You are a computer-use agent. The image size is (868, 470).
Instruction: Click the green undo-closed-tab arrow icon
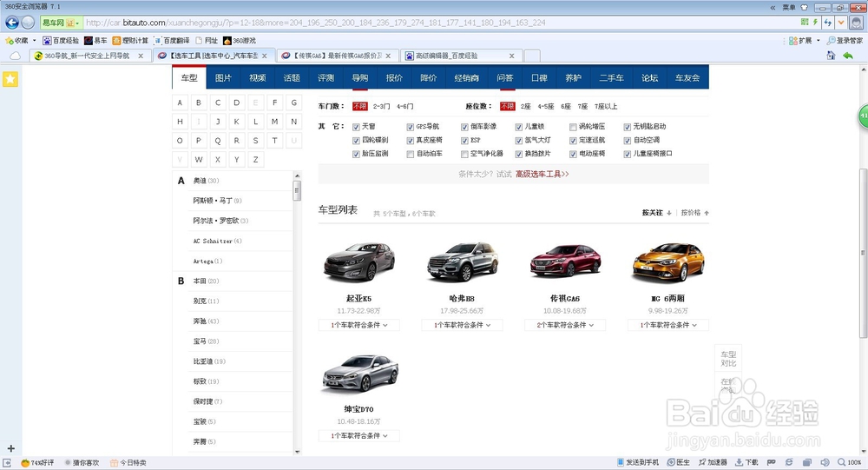pos(847,56)
